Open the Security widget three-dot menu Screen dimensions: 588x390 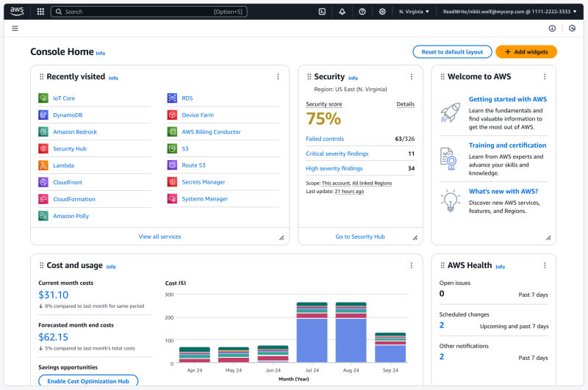click(x=412, y=76)
